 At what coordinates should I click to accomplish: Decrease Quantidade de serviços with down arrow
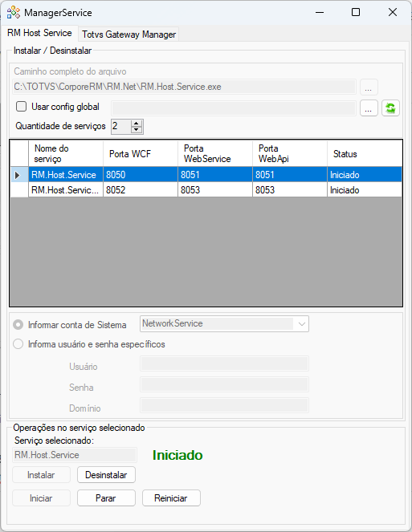point(137,130)
